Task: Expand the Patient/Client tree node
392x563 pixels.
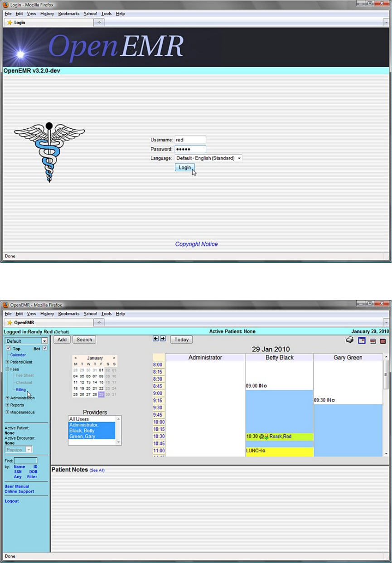Action: (x=7, y=362)
